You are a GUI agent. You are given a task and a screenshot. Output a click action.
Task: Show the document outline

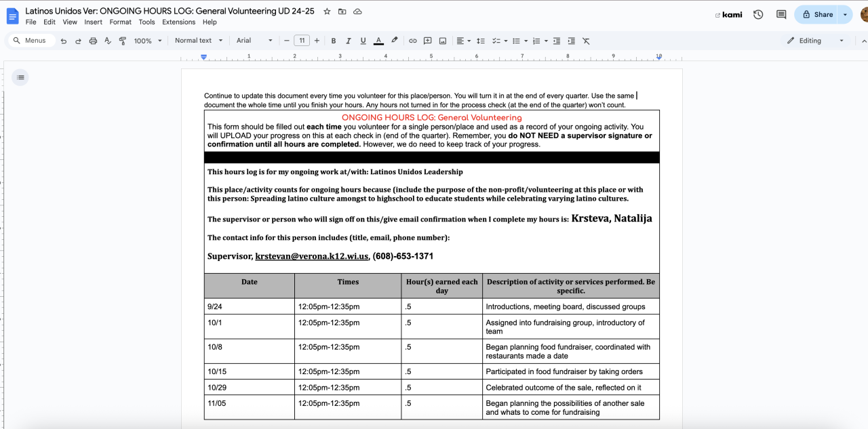[20, 77]
